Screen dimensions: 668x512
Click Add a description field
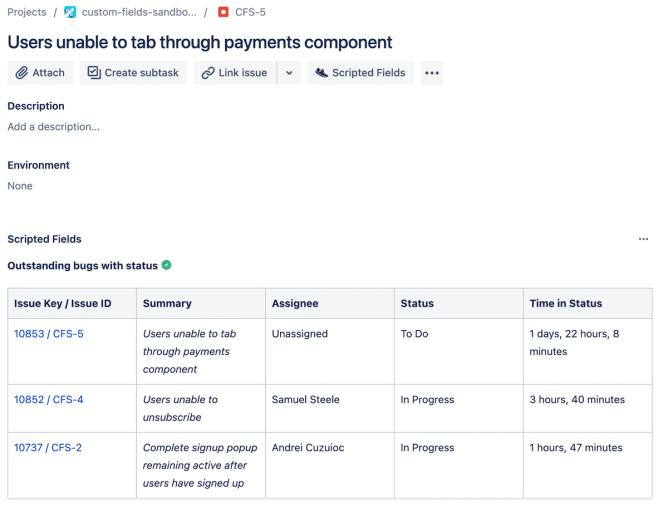(54, 127)
